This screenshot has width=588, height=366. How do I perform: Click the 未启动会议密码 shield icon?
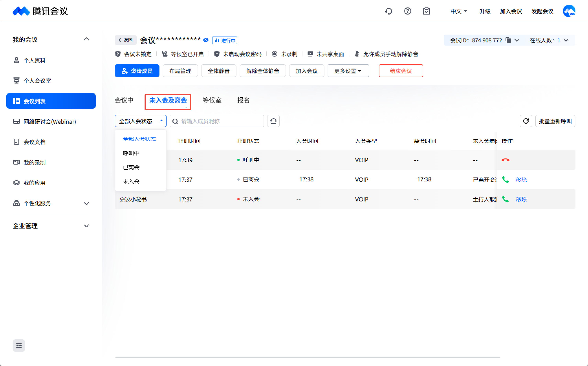[x=217, y=54]
